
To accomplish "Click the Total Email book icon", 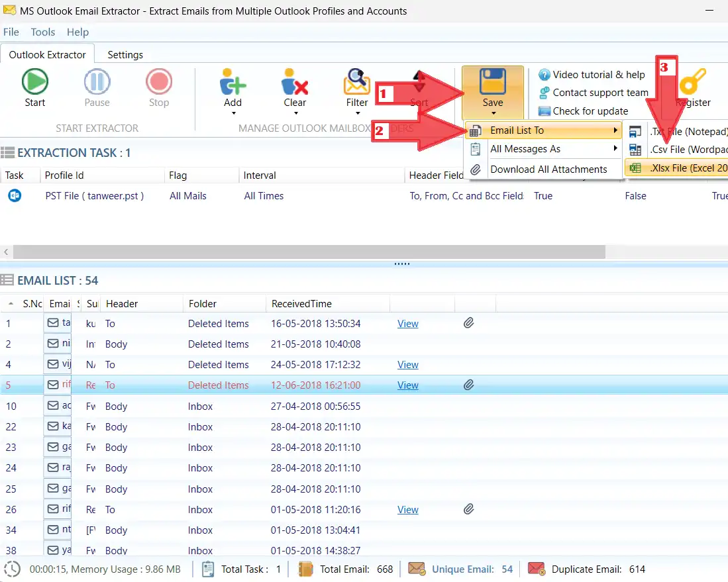I will coord(305,569).
